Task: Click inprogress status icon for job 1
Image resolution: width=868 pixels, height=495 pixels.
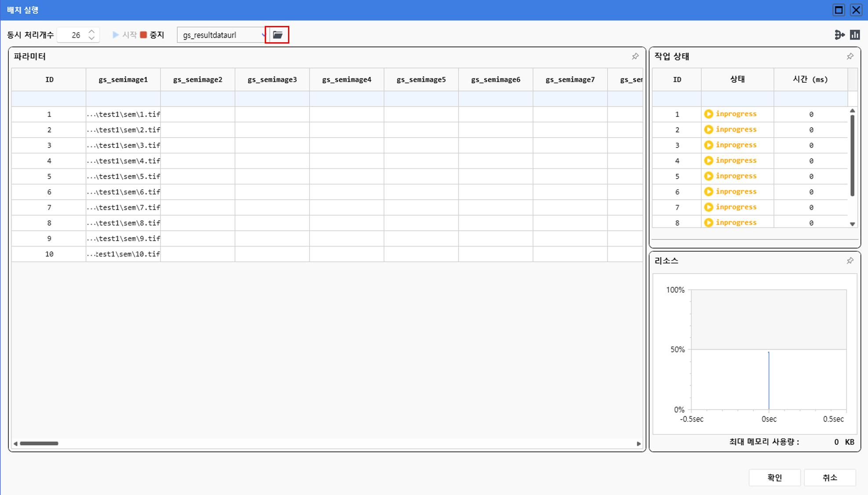Action: point(708,114)
